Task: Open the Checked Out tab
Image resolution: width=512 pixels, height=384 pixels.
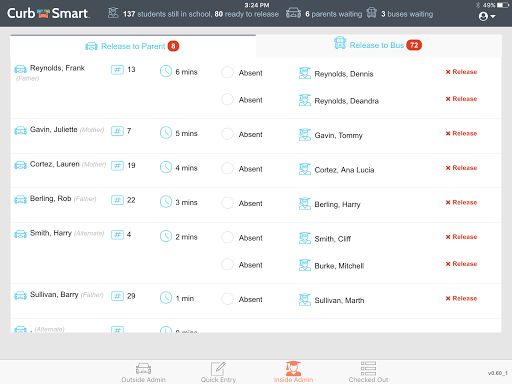Action: tap(368, 373)
